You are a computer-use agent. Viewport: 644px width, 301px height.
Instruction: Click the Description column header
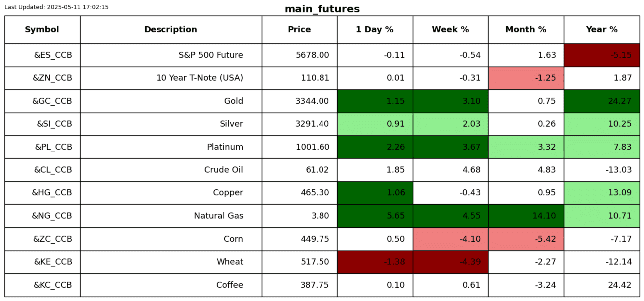pos(170,30)
